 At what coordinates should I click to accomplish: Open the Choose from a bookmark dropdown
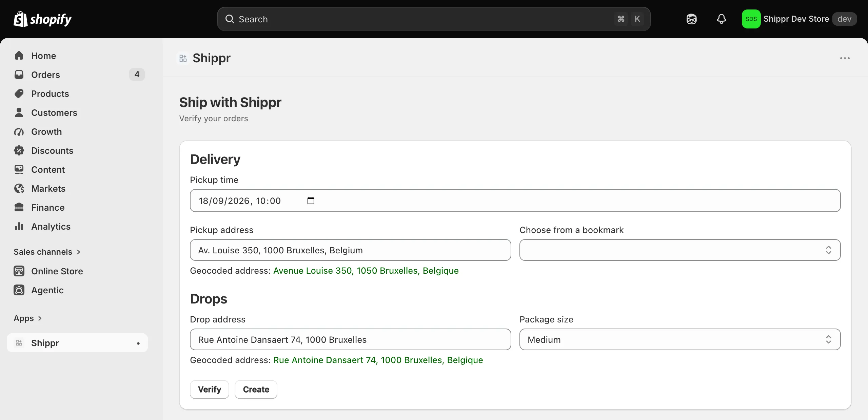680,250
